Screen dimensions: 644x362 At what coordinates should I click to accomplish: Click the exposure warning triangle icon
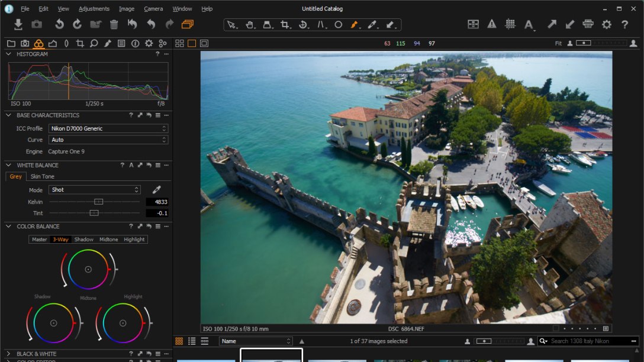point(491,24)
